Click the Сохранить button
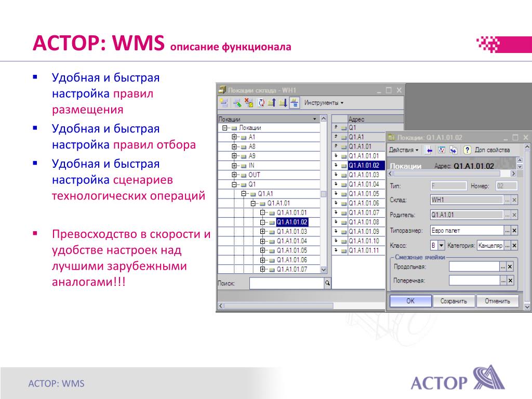This screenshot has height=399, width=532. click(x=454, y=301)
